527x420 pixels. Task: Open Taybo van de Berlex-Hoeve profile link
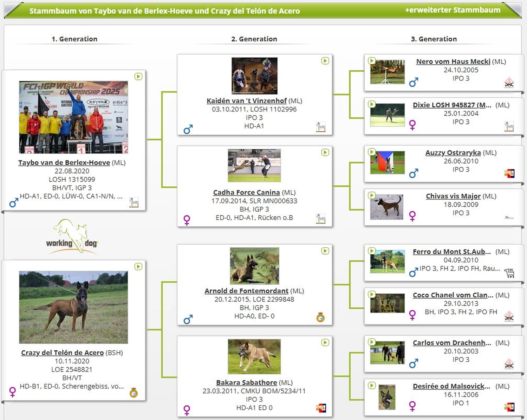click(64, 163)
